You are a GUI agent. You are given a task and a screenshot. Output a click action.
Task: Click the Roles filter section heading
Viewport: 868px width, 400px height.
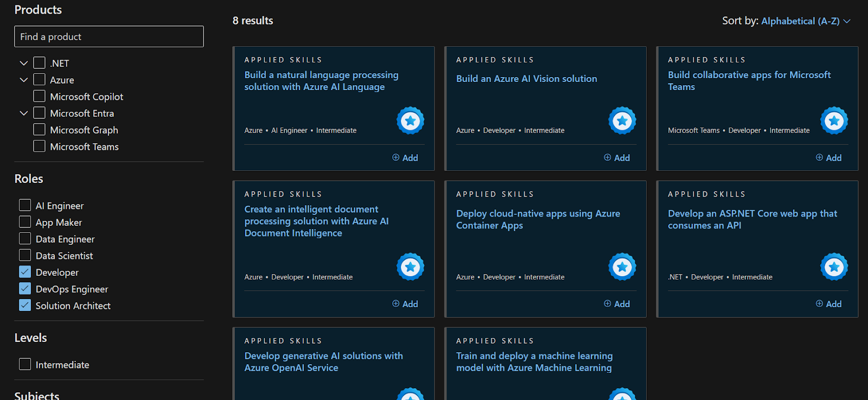coord(29,179)
